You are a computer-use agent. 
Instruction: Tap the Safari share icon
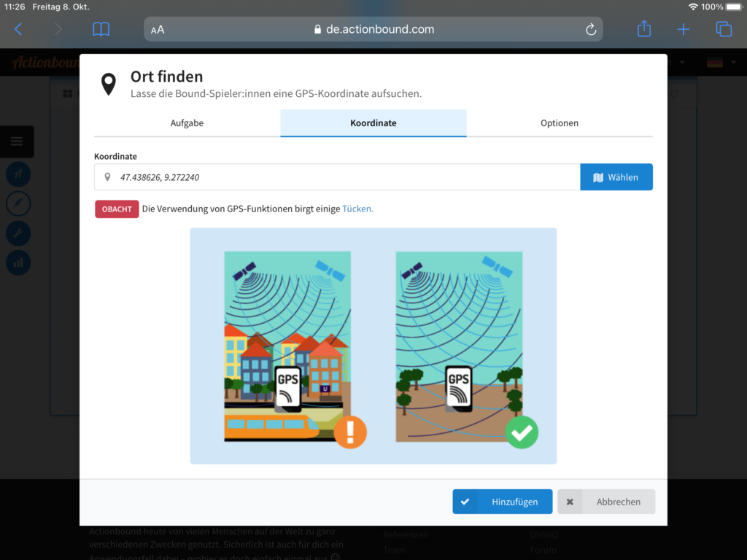643,29
